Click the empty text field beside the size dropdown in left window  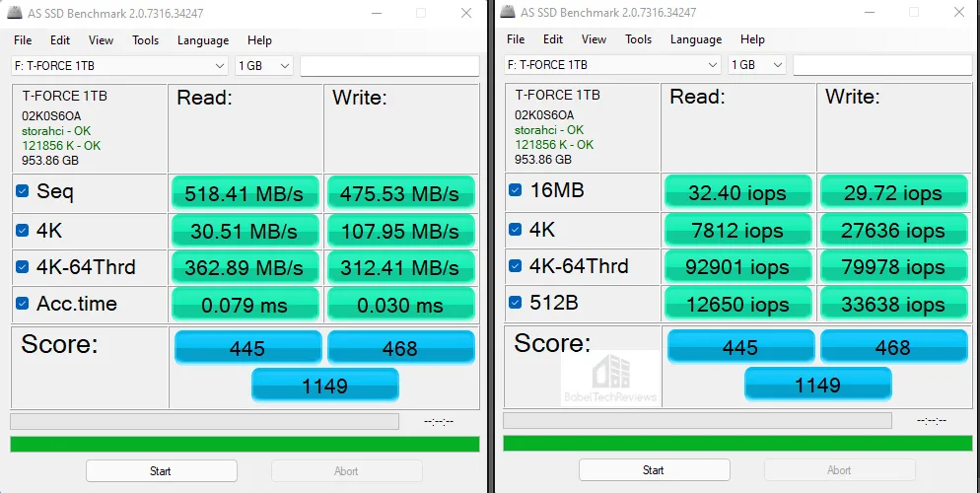tap(390, 66)
